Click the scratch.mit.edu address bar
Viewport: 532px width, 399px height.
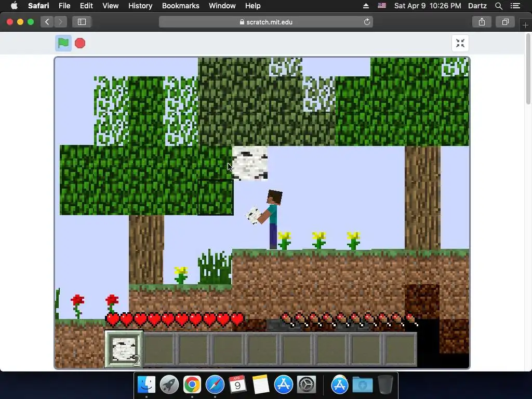point(266,22)
